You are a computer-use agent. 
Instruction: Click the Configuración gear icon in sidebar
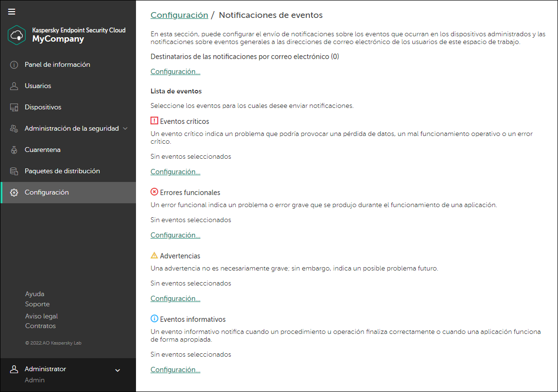pyautogui.click(x=14, y=193)
